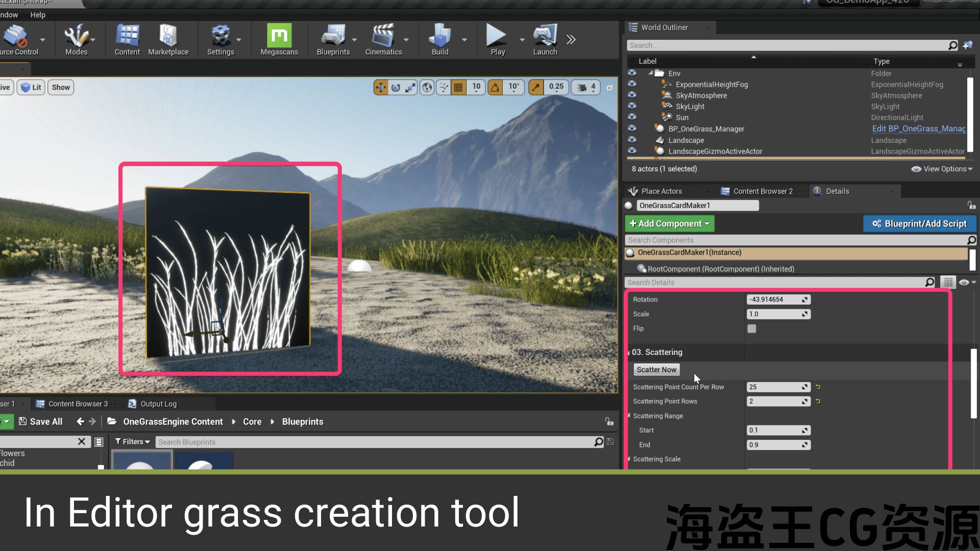Hide the SkyAtmosphere actor via eye icon
The width and height of the screenshot is (980, 551).
(632, 95)
